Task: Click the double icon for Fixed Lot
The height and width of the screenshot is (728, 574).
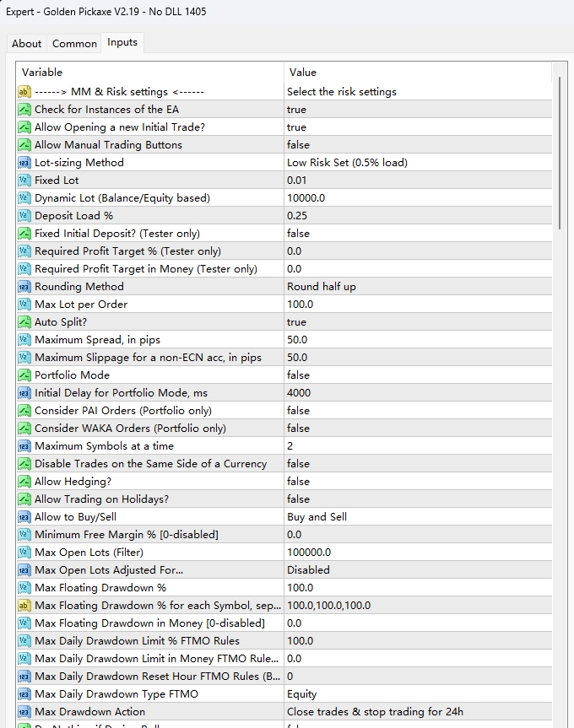Action: point(24,181)
